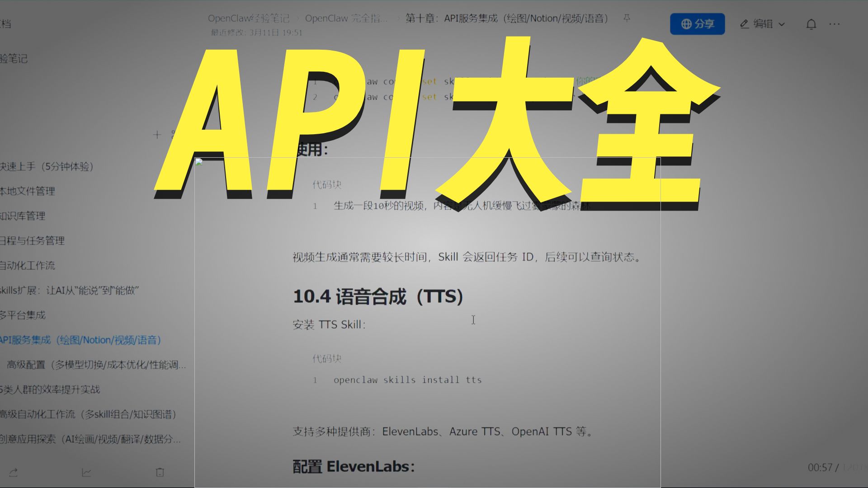The image size is (868, 488).
Task: Click the openclaw skills install tts code line
Action: pyautogui.click(x=407, y=380)
